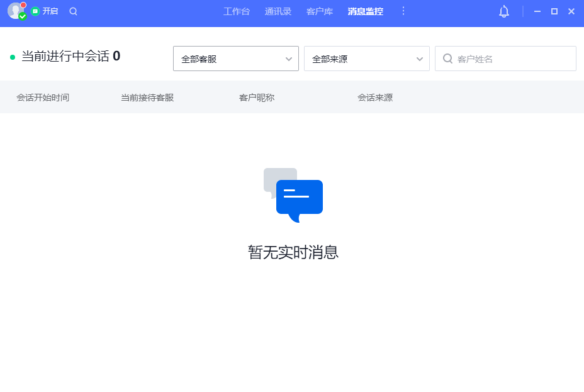Switch to the 工作台 tab
This screenshot has width=584, height=392.
236,11
